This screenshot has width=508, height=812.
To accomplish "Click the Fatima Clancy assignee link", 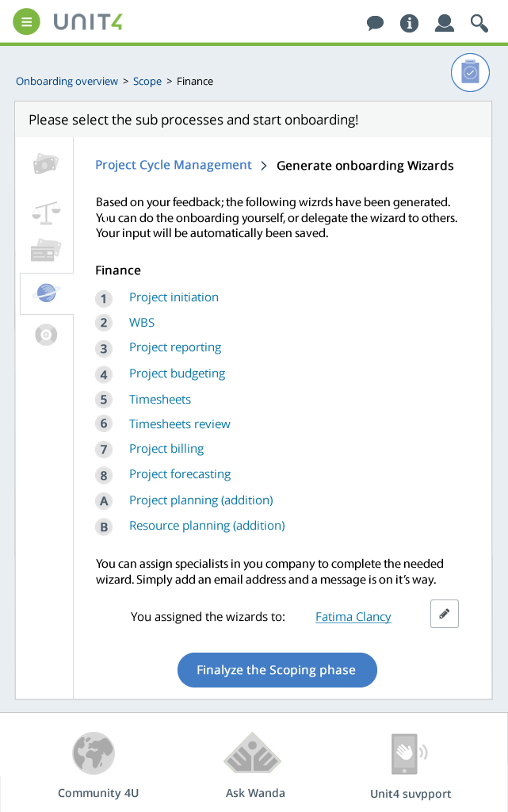I will [353, 617].
